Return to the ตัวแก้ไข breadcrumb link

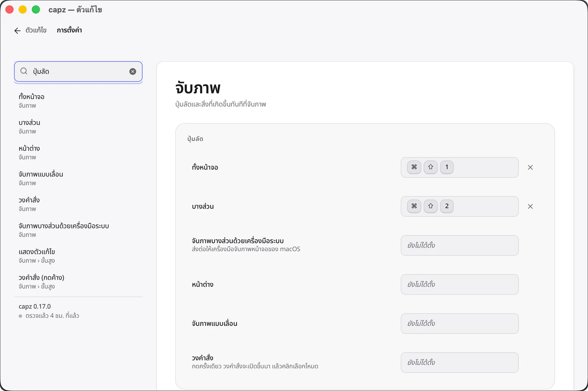click(36, 30)
